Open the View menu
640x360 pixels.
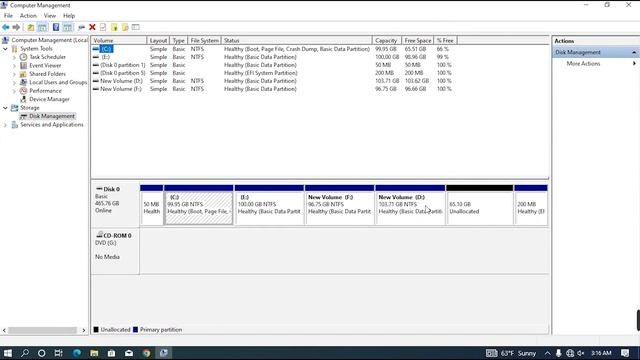tap(50, 16)
